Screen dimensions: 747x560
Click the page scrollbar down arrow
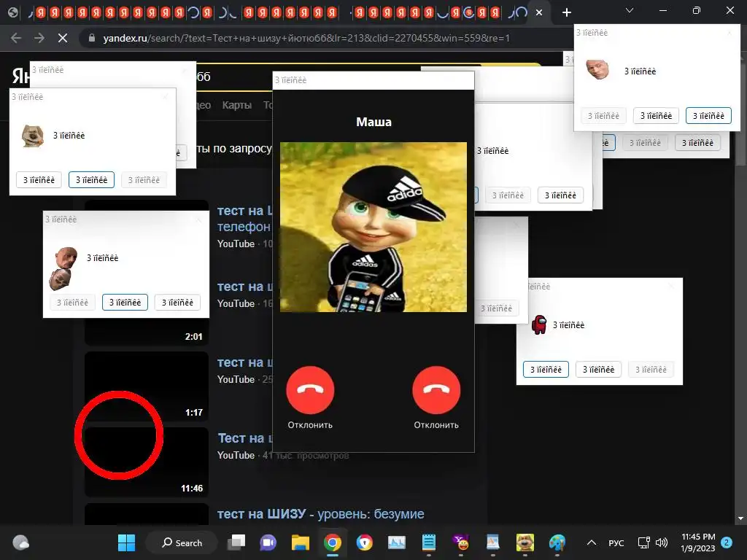740,518
